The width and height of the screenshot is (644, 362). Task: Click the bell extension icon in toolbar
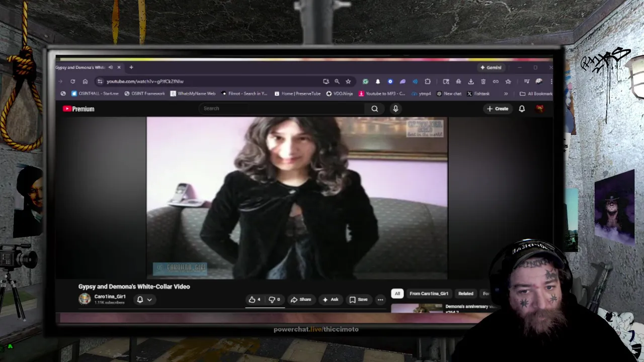[x=378, y=81]
